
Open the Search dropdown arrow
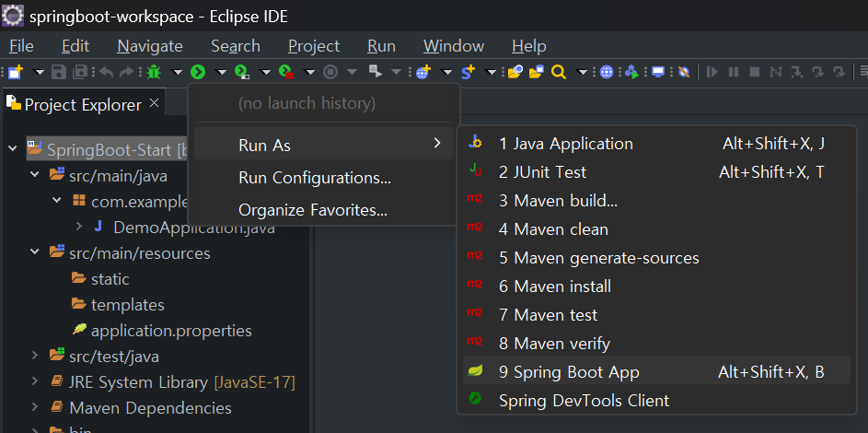[x=582, y=72]
